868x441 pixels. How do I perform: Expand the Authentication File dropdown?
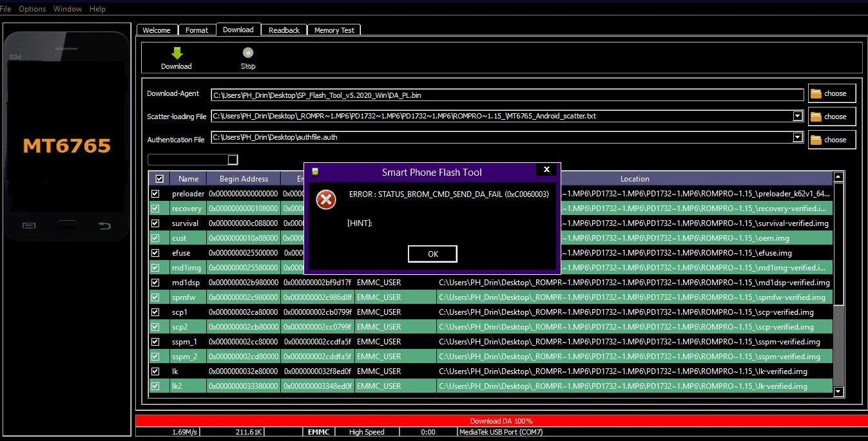[798, 138]
